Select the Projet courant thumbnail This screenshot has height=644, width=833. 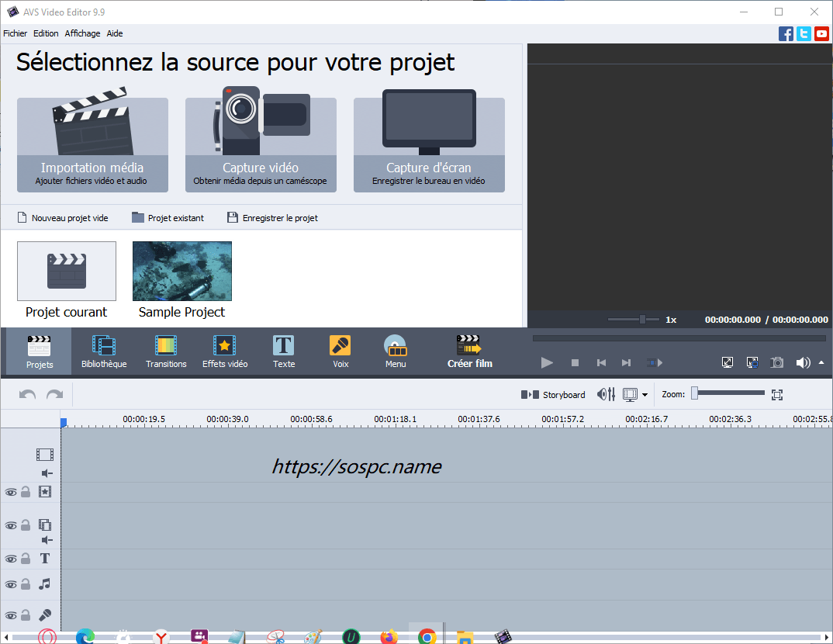click(67, 271)
